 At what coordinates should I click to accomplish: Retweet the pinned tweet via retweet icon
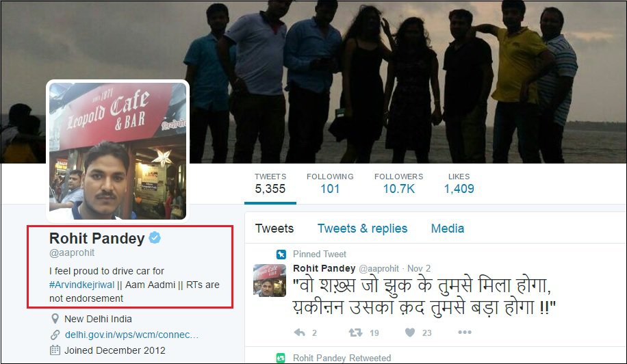[x=355, y=333]
